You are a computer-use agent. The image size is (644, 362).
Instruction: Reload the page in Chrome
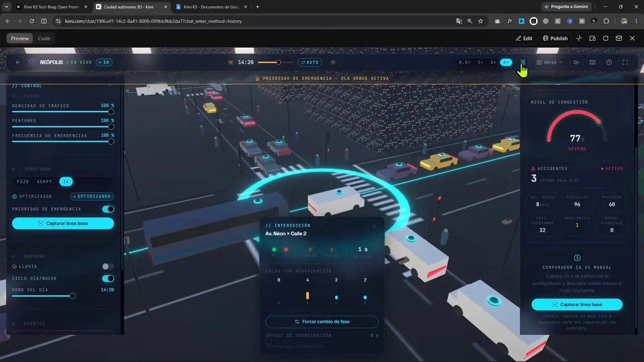pyautogui.click(x=32, y=21)
